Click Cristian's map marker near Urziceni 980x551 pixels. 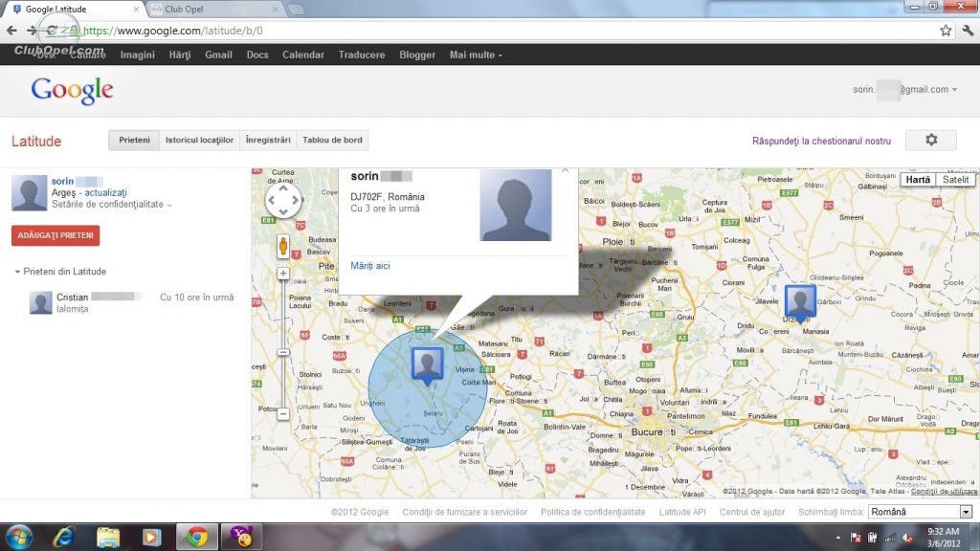(800, 302)
